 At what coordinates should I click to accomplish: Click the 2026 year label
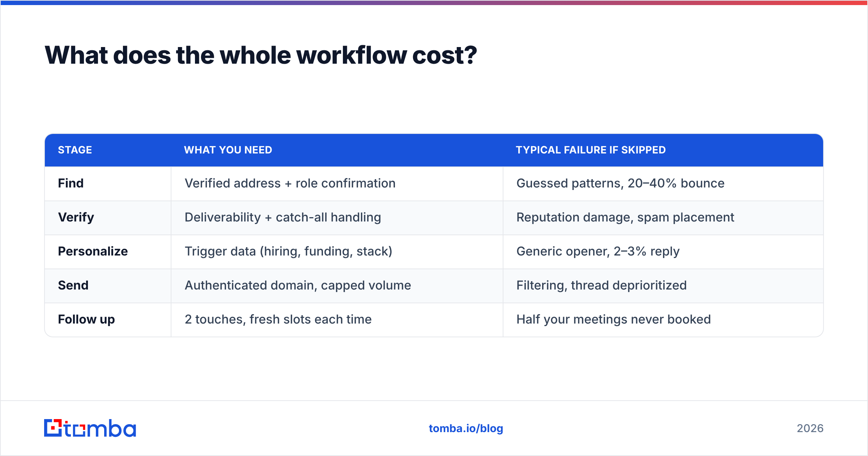pos(810,428)
